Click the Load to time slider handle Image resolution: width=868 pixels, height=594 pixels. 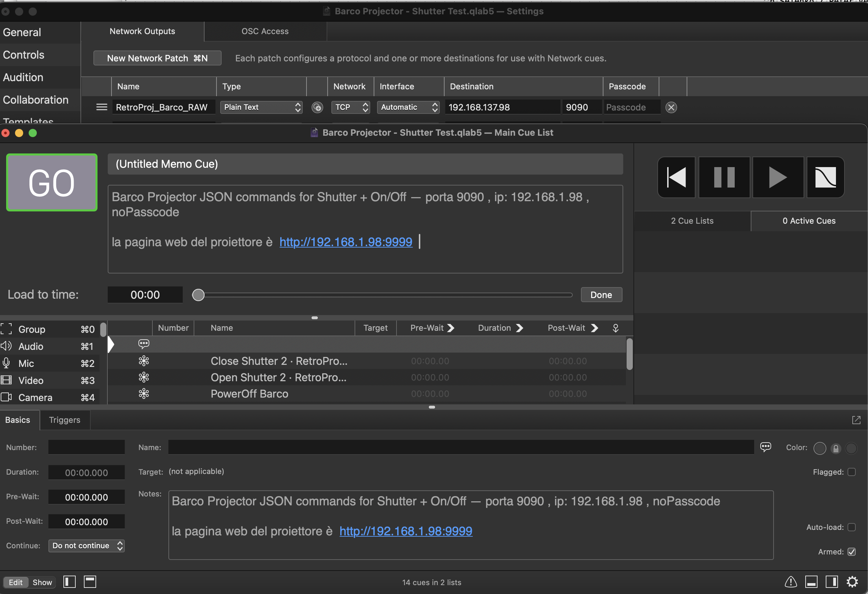point(198,295)
